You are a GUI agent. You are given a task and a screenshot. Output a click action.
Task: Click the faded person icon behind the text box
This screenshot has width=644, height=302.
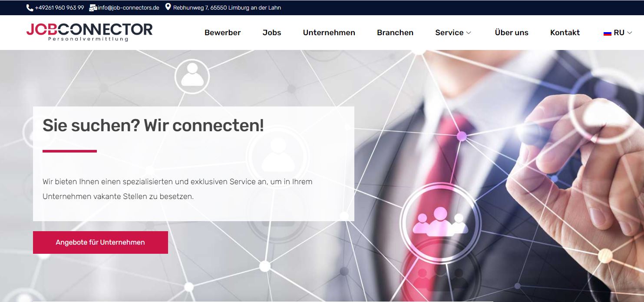click(x=278, y=155)
